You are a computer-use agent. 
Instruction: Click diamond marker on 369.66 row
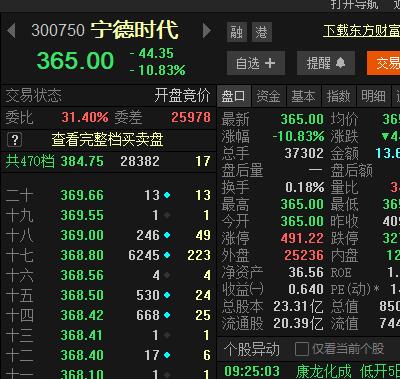[167, 195]
